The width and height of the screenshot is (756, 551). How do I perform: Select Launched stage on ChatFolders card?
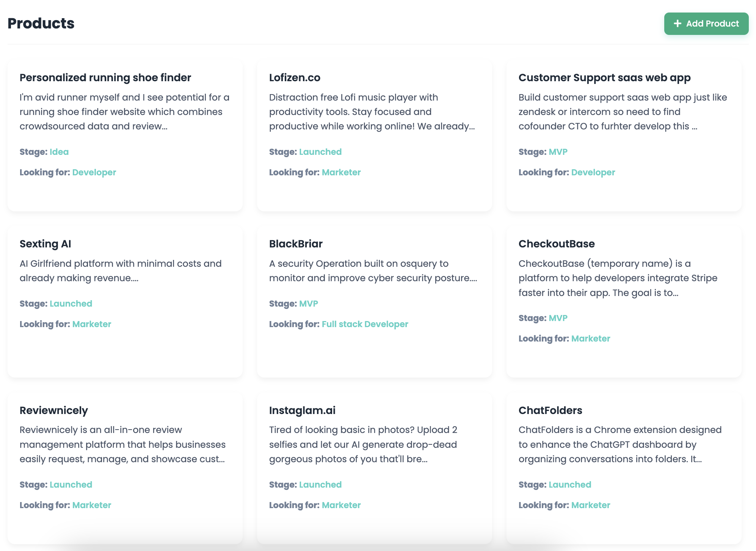(570, 484)
